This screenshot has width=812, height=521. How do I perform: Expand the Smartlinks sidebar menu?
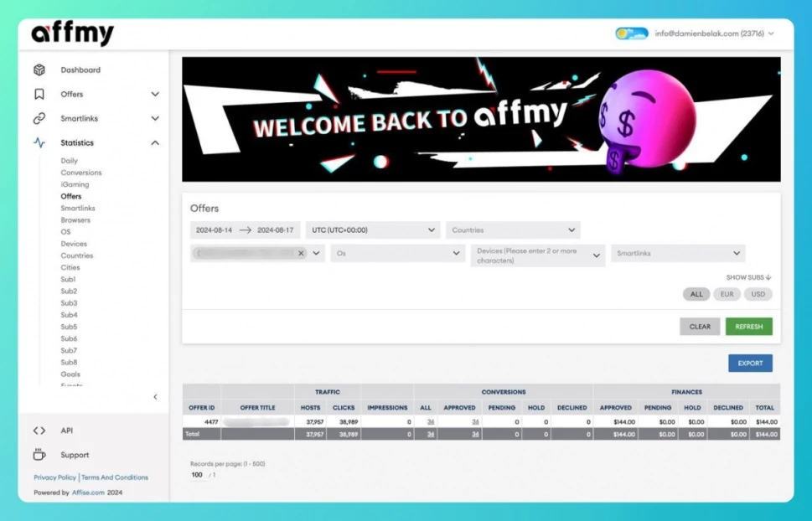point(155,119)
